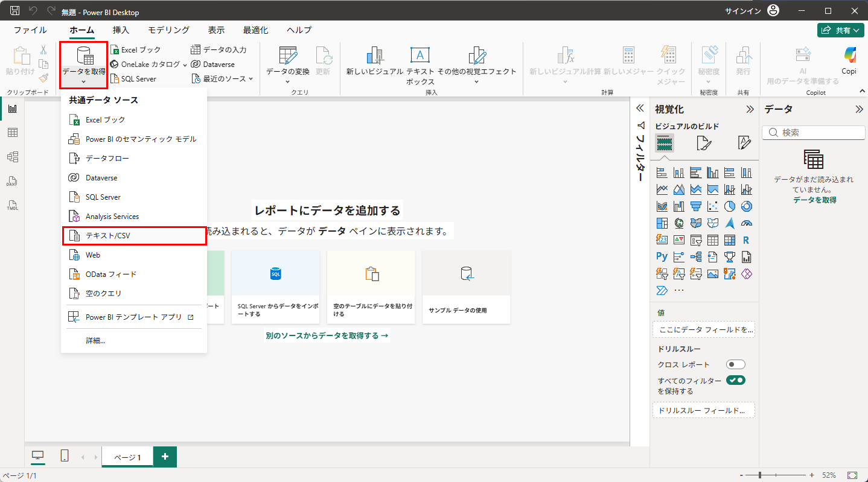This screenshot has width=868, height=482.
Task: Choose 空のクエリ from the menu
Action: 134,294
